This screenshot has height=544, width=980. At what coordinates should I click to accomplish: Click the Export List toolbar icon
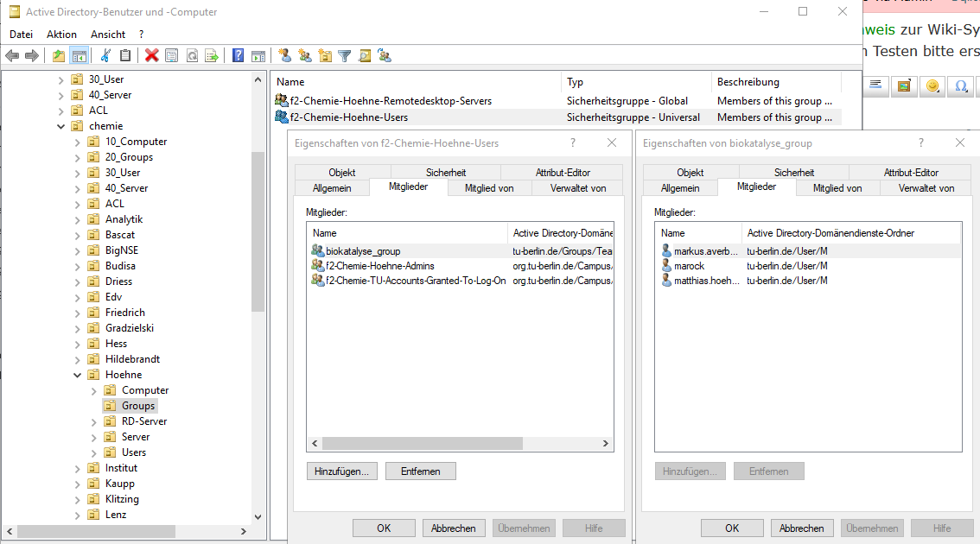212,55
